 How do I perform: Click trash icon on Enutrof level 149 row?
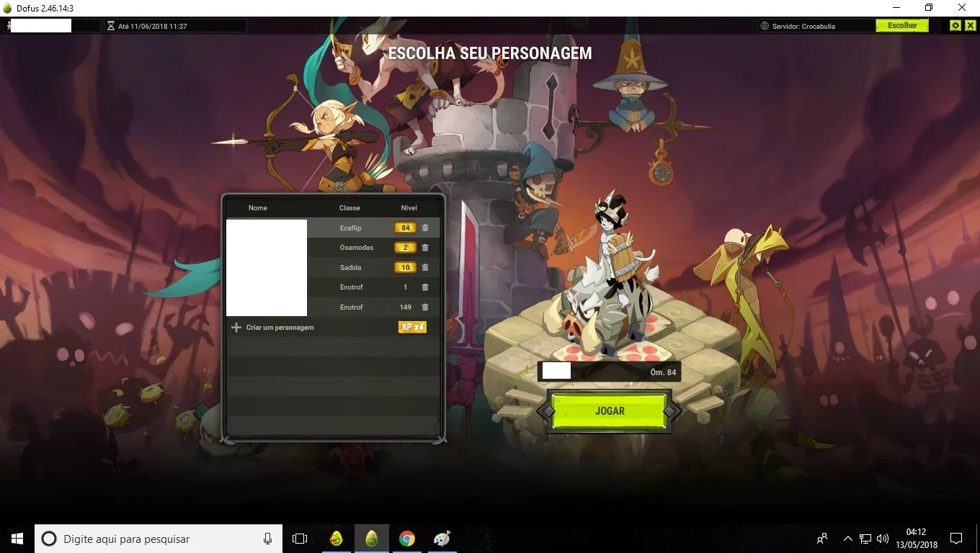tap(425, 307)
